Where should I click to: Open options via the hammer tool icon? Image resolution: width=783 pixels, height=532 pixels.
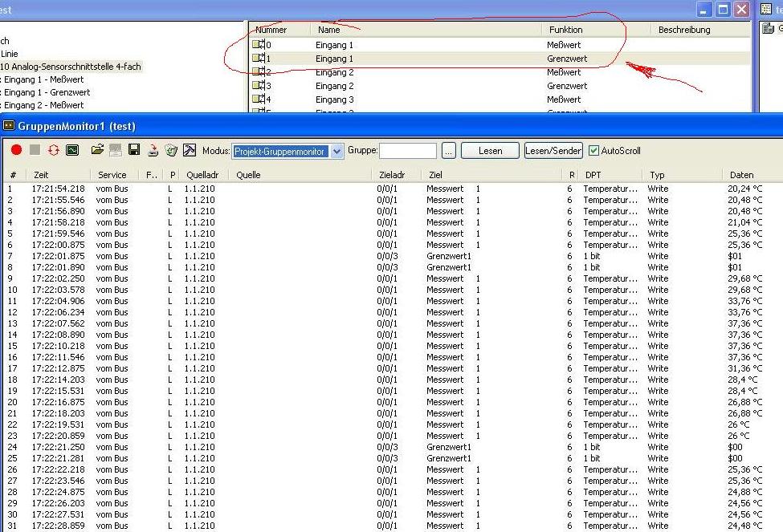tap(190, 150)
